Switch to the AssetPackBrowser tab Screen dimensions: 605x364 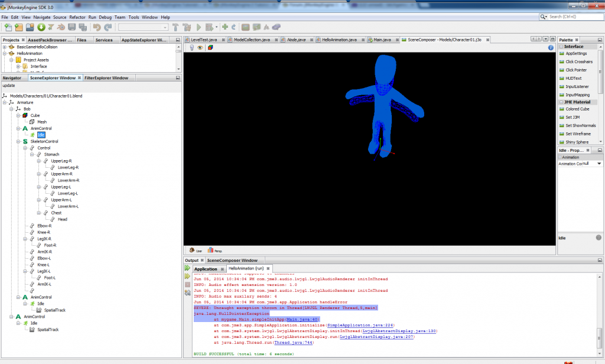click(x=50, y=40)
